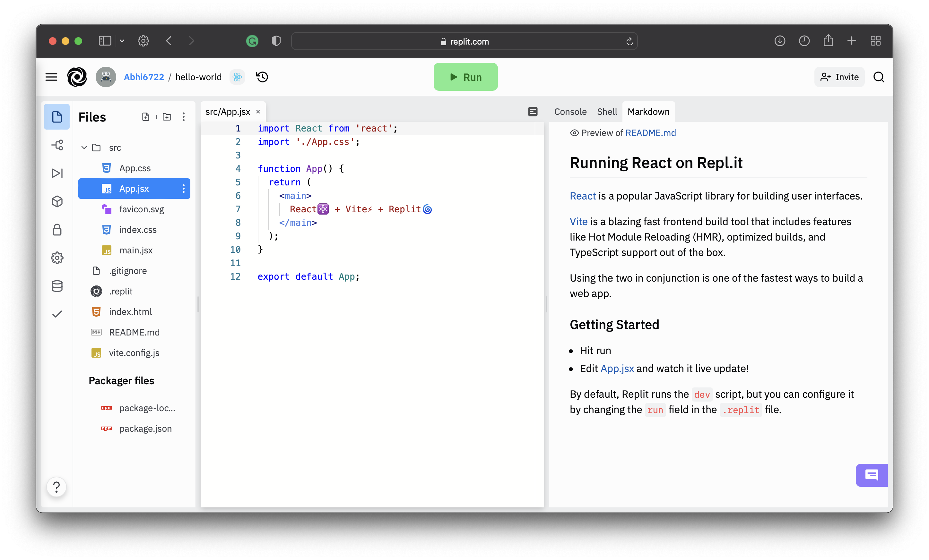Click the replit.com address bar
The height and width of the screenshot is (560, 929).
coord(464,41)
